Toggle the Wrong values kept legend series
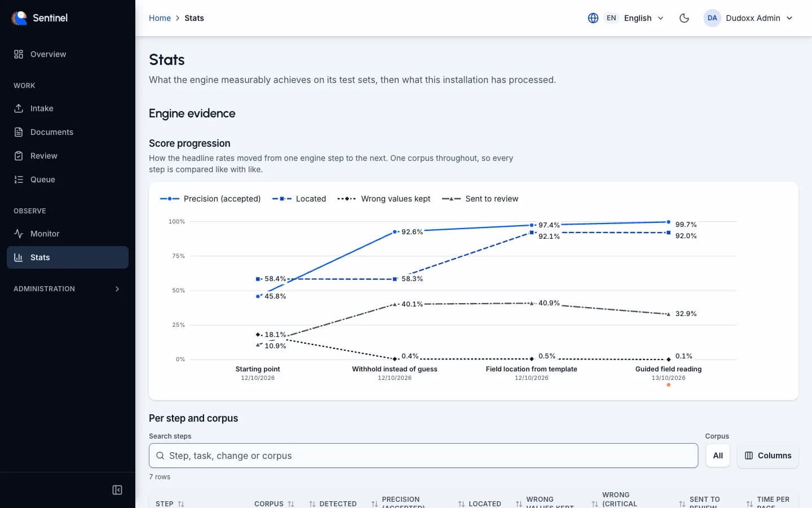This screenshot has height=508, width=812. coord(384,199)
